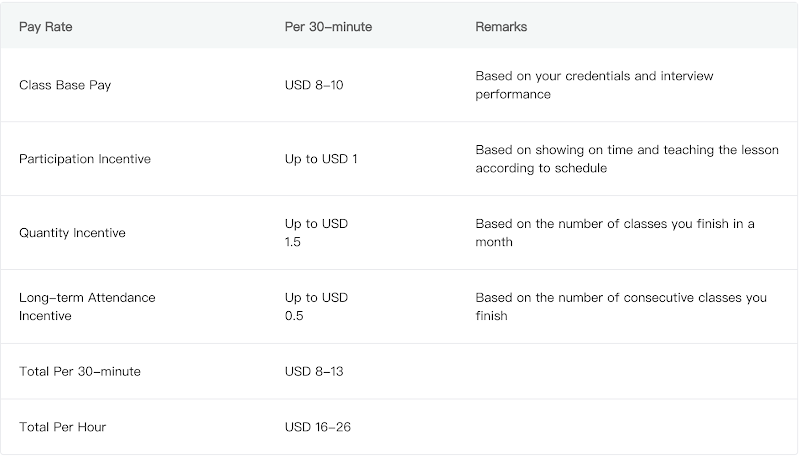Select the Participation Incentive row label
This screenshot has width=800, height=456.
point(85,159)
